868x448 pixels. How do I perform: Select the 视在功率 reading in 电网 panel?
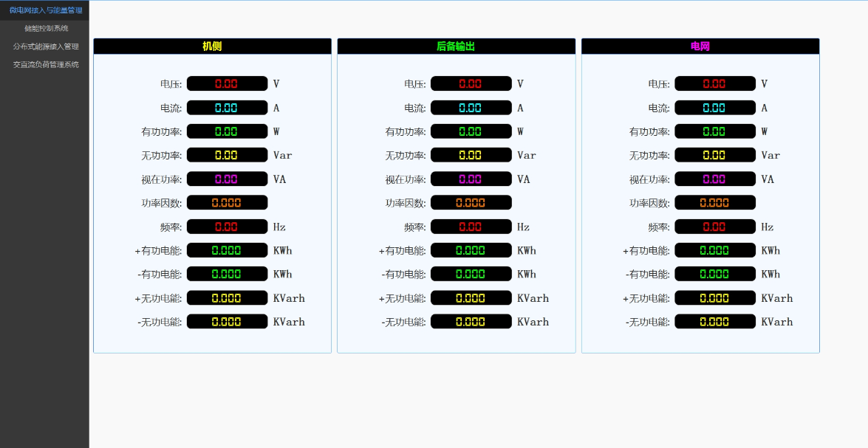[714, 179]
